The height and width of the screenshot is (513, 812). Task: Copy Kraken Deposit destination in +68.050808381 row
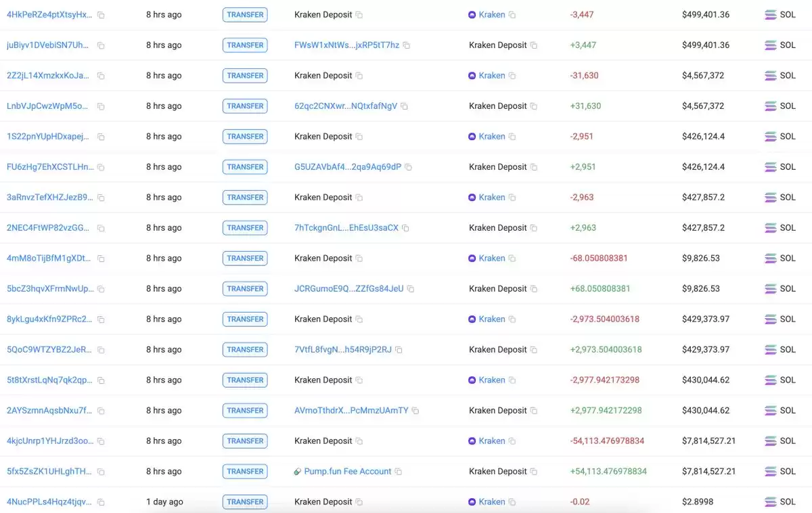pyautogui.click(x=534, y=289)
